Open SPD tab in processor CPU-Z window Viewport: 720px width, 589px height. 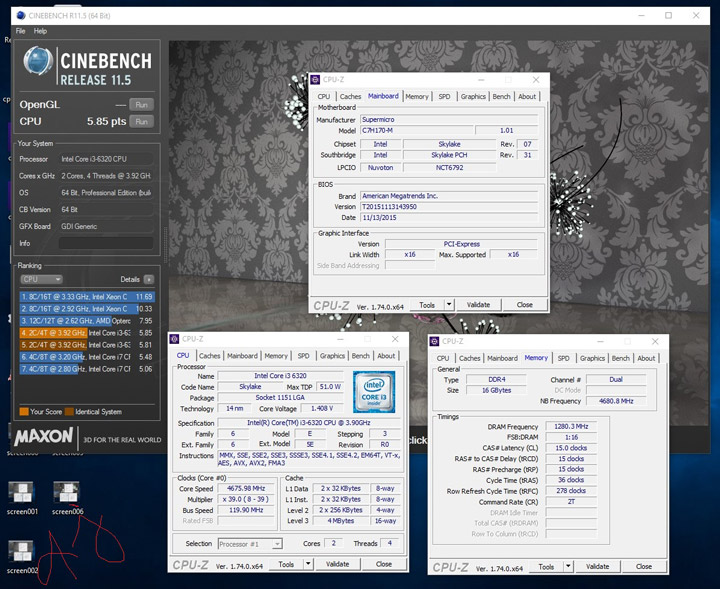[x=304, y=356]
